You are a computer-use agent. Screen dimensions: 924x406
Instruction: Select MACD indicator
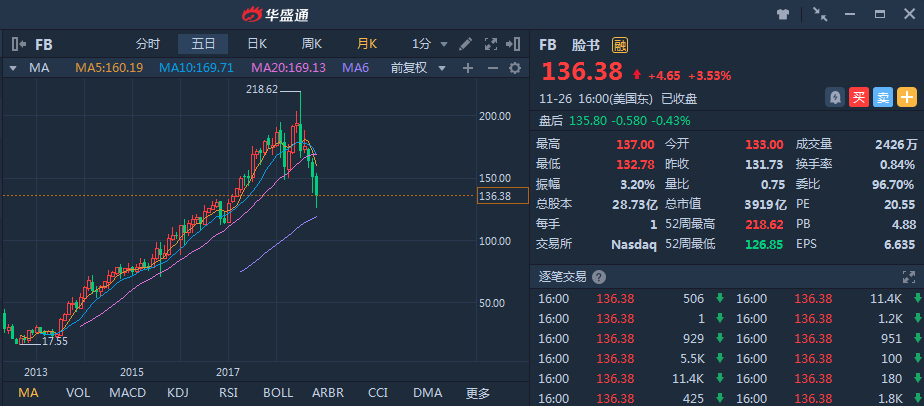(x=128, y=393)
